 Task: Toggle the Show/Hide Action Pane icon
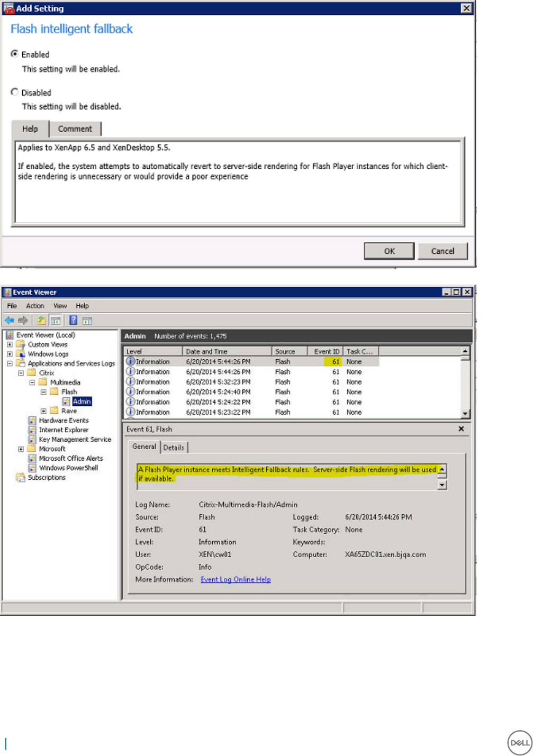pyautogui.click(x=87, y=320)
